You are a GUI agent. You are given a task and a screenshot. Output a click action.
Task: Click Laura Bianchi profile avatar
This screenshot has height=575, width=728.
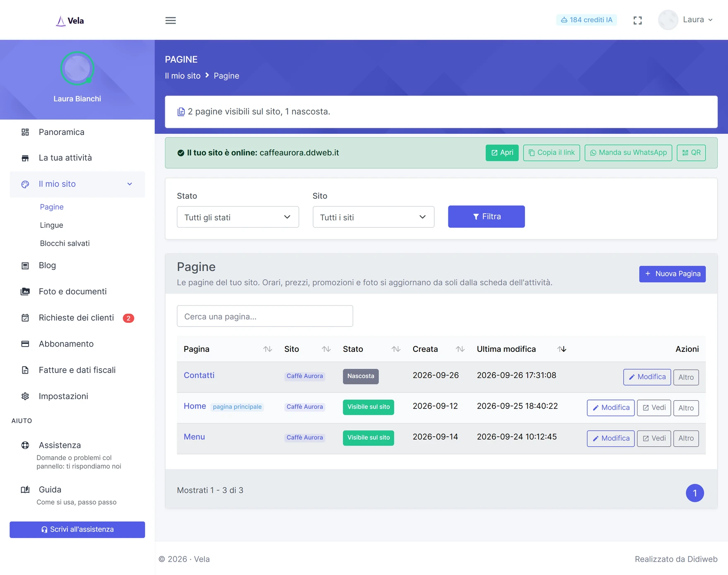point(77,68)
